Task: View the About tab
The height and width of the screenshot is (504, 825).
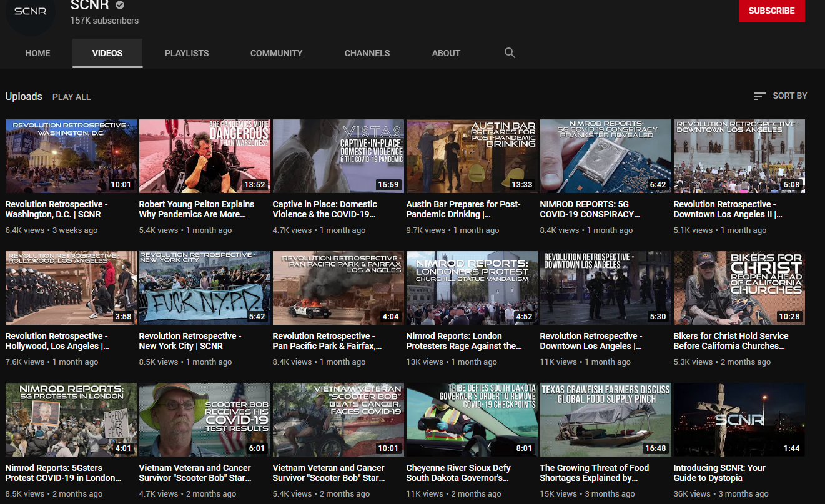Action: coord(446,53)
